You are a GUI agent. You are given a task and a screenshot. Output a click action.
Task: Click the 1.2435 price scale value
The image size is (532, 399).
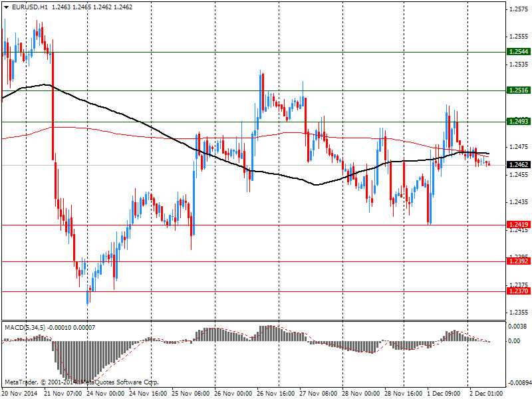point(519,202)
